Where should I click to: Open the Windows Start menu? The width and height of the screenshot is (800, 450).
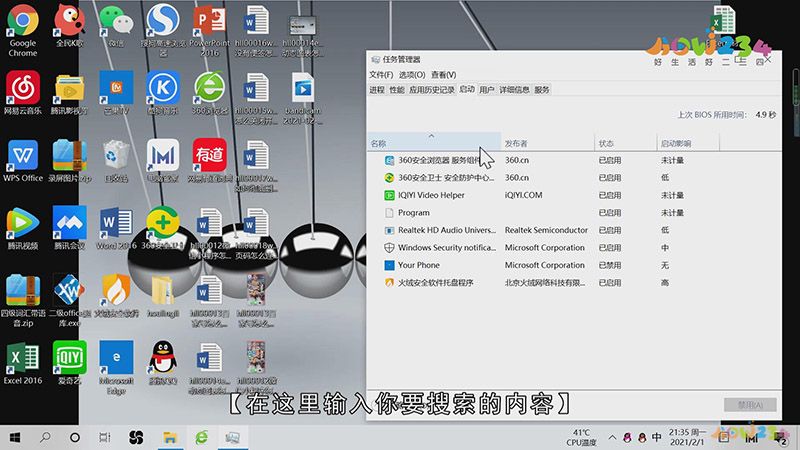pyautogui.click(x=15, y=437)
